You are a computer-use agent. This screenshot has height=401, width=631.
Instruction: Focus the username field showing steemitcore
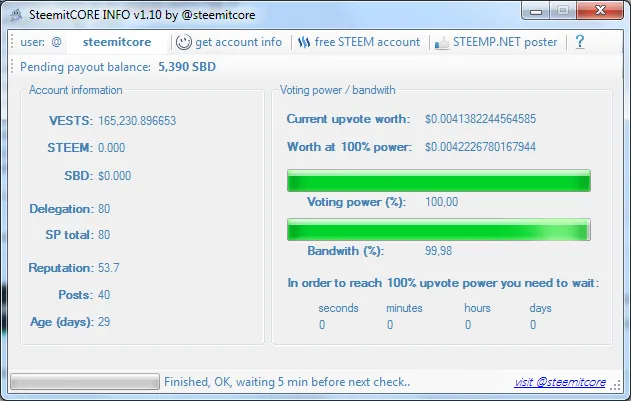point(117,42)
